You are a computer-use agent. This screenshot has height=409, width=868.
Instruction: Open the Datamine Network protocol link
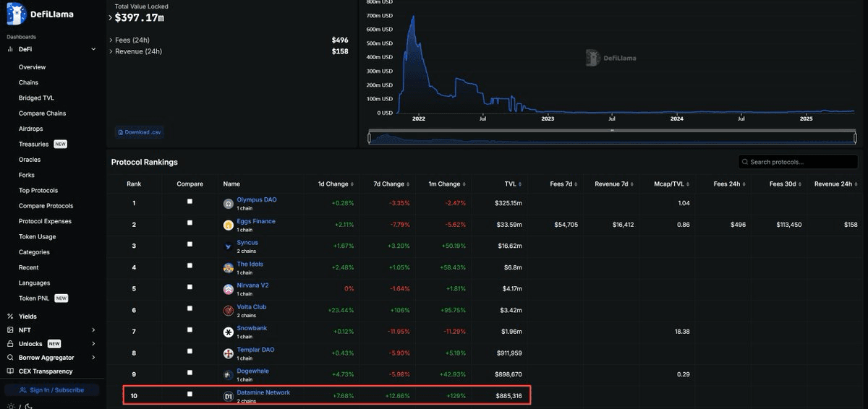pyautogui.click(x=263, y=392)
